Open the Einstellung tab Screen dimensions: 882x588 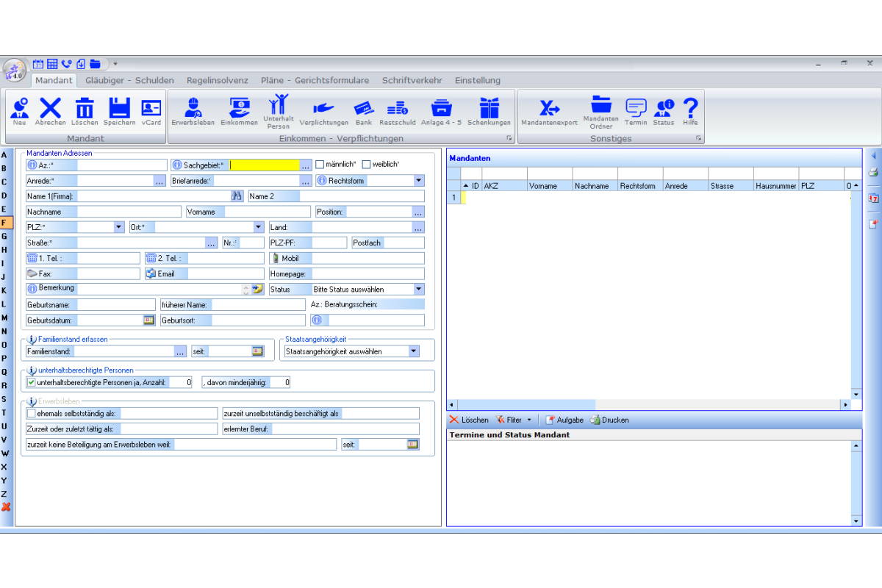point(478,80)
